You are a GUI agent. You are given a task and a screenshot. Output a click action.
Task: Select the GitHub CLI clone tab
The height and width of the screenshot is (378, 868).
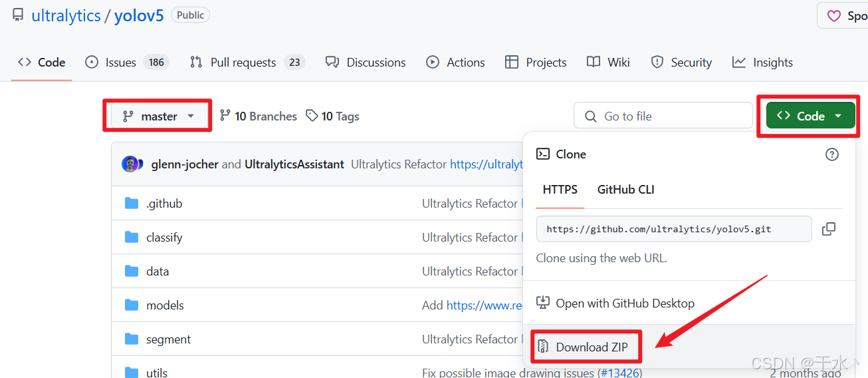tap(626, 189)
